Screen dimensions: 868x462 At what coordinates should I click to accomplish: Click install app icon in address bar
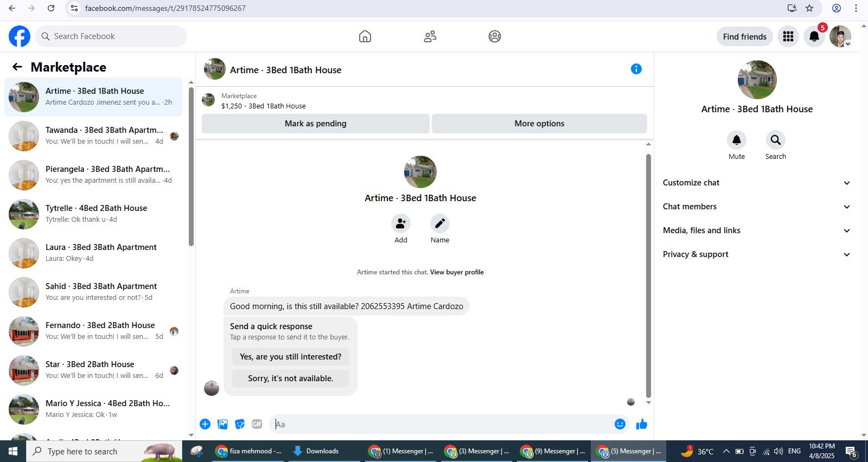click(792, 8)
